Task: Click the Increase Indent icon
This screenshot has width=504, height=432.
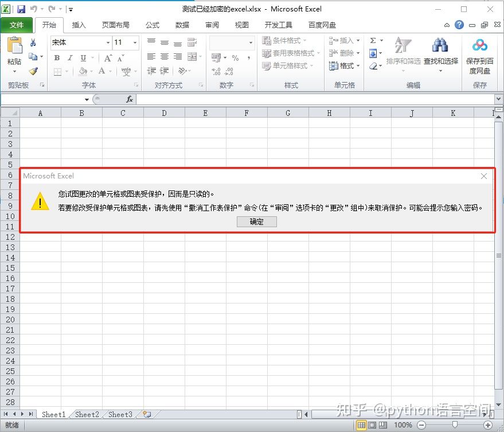Action: (164, 71)
